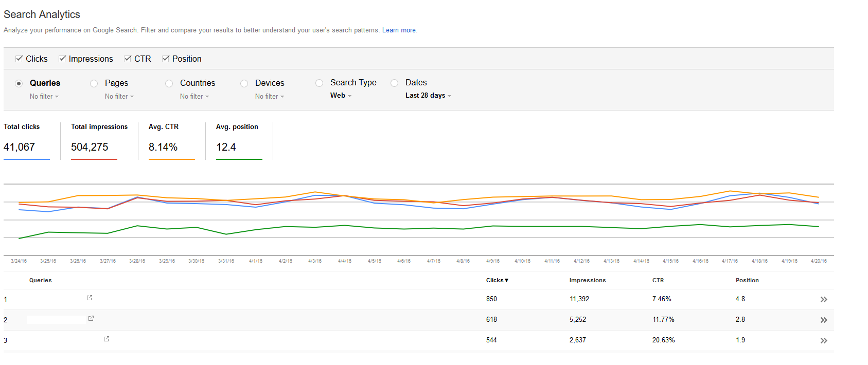Uncheck the Clicks checkbox
This screenshot has width=868, height=365.
[19, 59]
